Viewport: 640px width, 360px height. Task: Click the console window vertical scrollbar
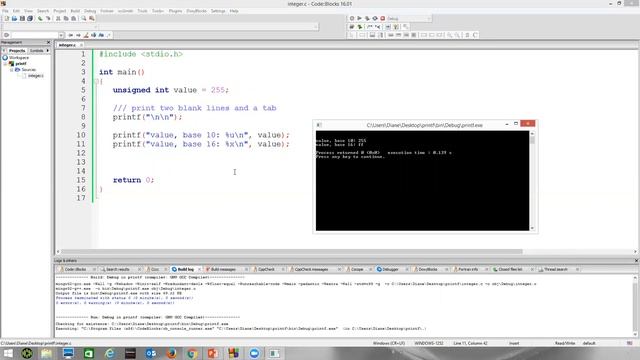coord(532,180)
